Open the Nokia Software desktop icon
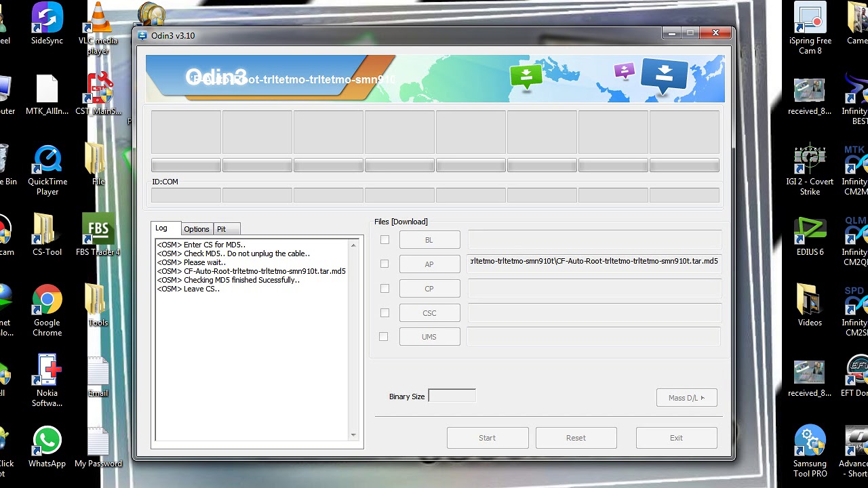The image size is (868, 488). click(x=47, y=381)
